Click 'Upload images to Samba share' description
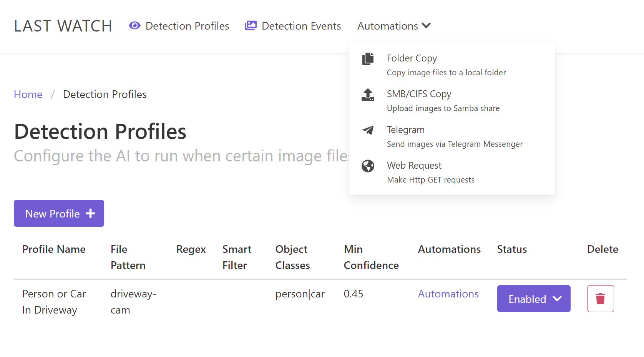644x357 pixels. (443, 108)
